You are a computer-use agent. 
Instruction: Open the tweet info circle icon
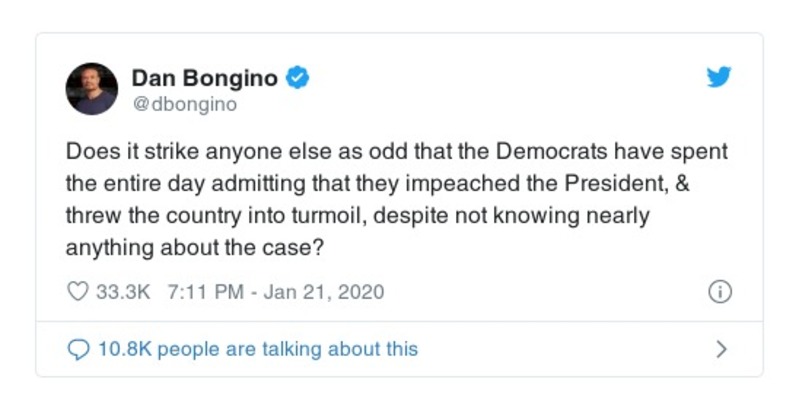[719, 292]
